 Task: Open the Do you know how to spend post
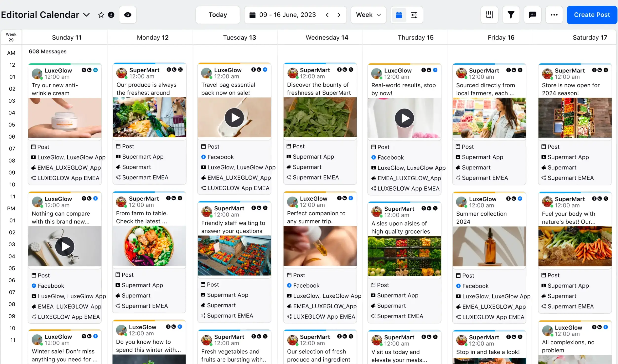point(149,342)
